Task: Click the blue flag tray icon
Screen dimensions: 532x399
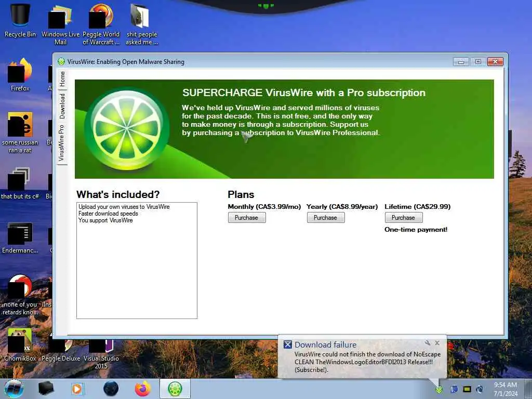Action: (x=454, y=389)
